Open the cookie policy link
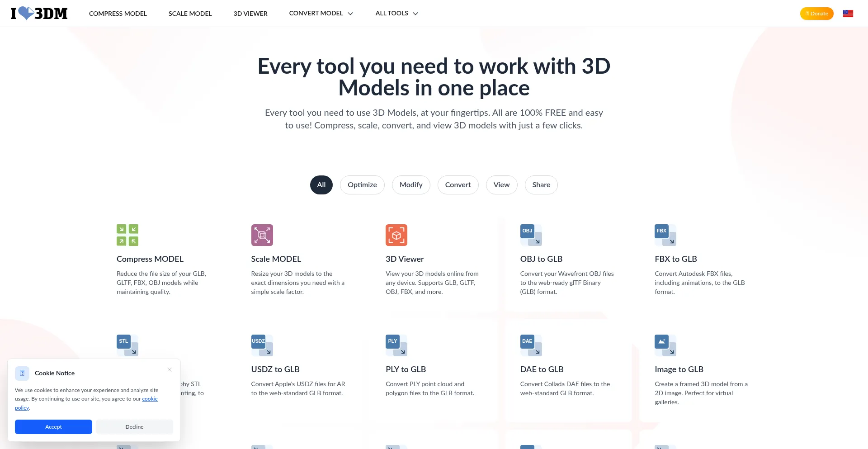Screen dimensions: 868x449 (150, 399)
